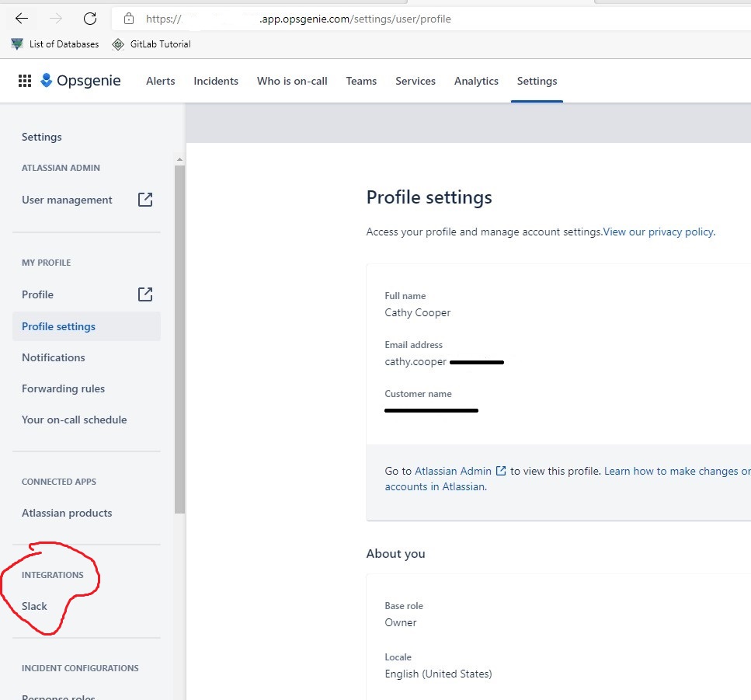Open the Services section

coord(415,80)
